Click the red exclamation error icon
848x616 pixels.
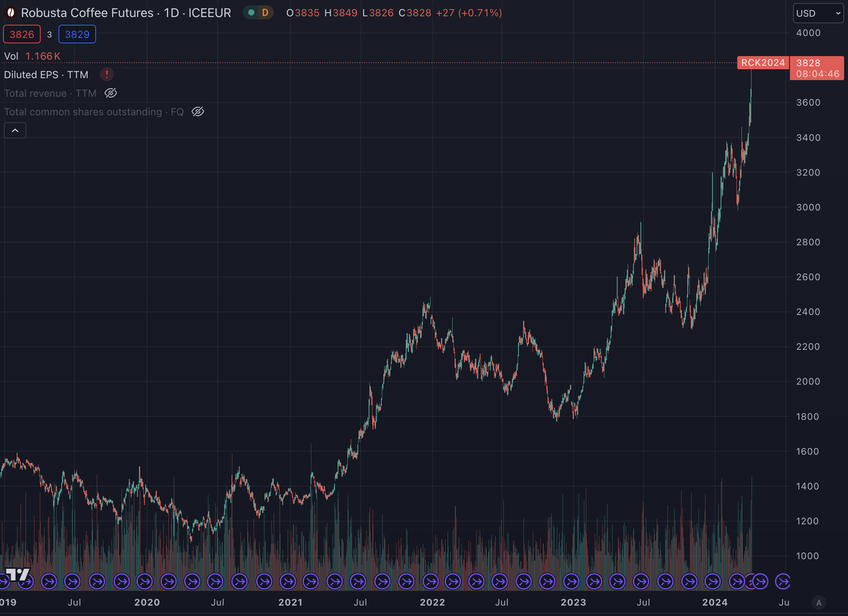(106, 74)
